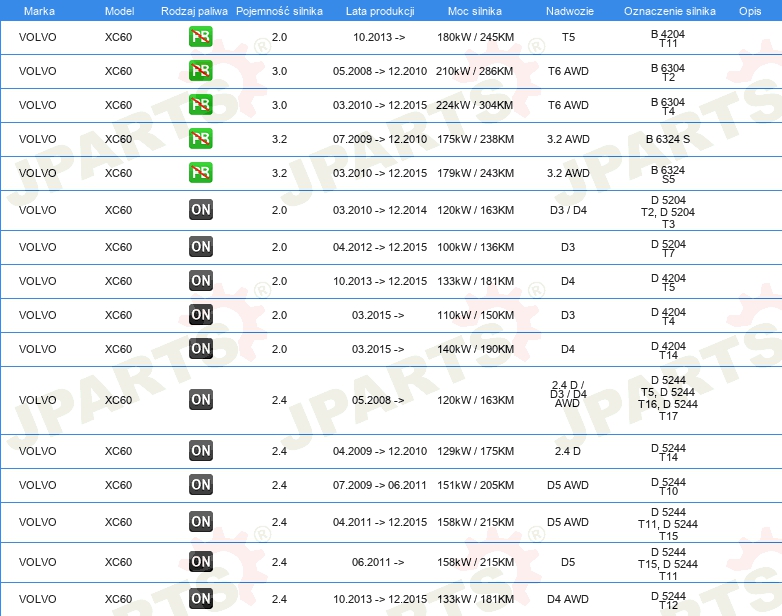782x616 pixels.
Task: Select the 210kW / 286KM power cell
Action: [474, 71]
